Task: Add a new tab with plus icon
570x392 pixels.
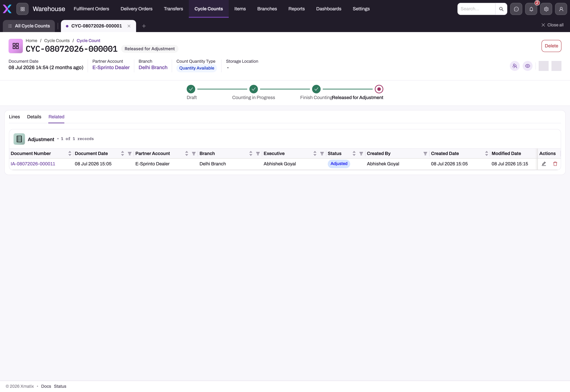Action: [144, 26]
